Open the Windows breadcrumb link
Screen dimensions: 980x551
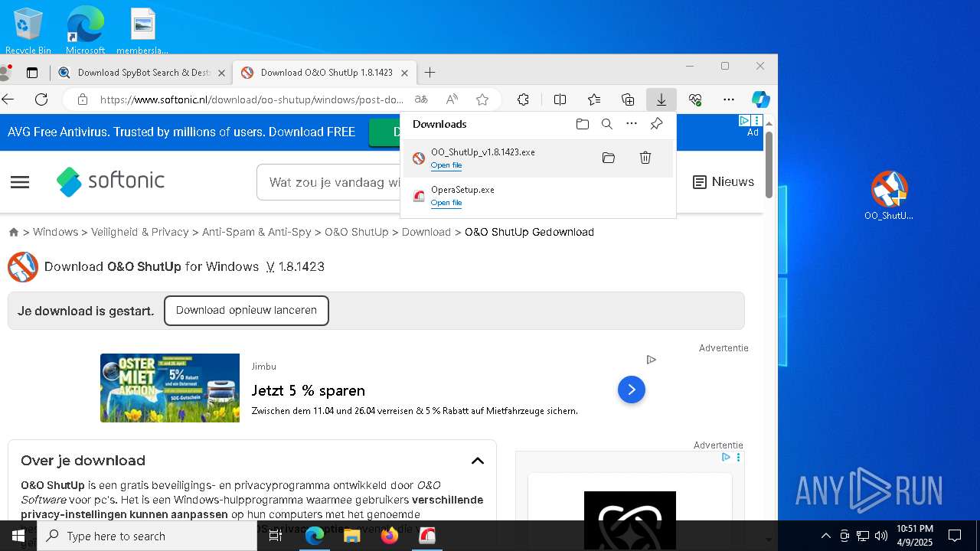point(55,232)
